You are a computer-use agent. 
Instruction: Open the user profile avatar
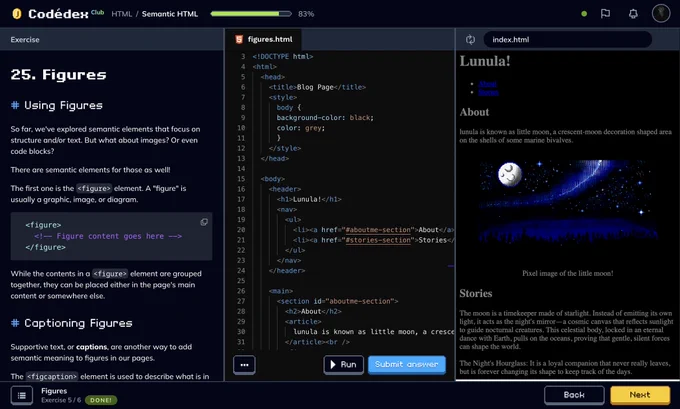[661, 13]
